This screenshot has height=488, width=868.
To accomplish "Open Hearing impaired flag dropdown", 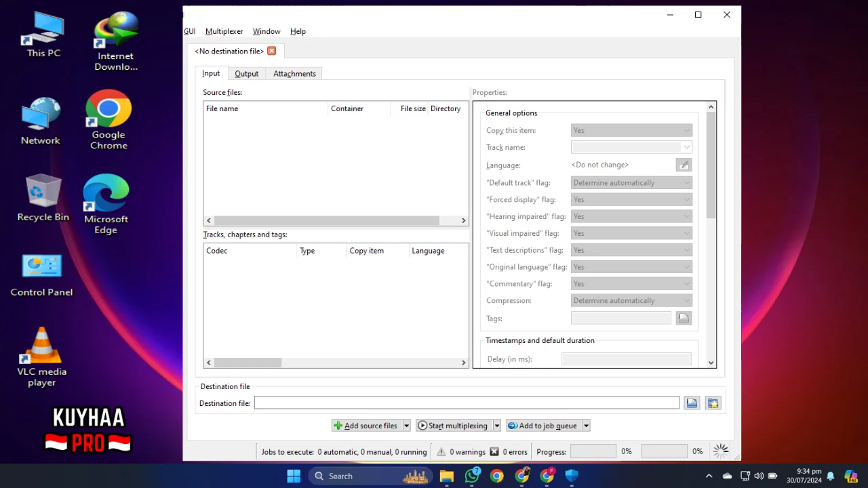I will tap(631, 216).
